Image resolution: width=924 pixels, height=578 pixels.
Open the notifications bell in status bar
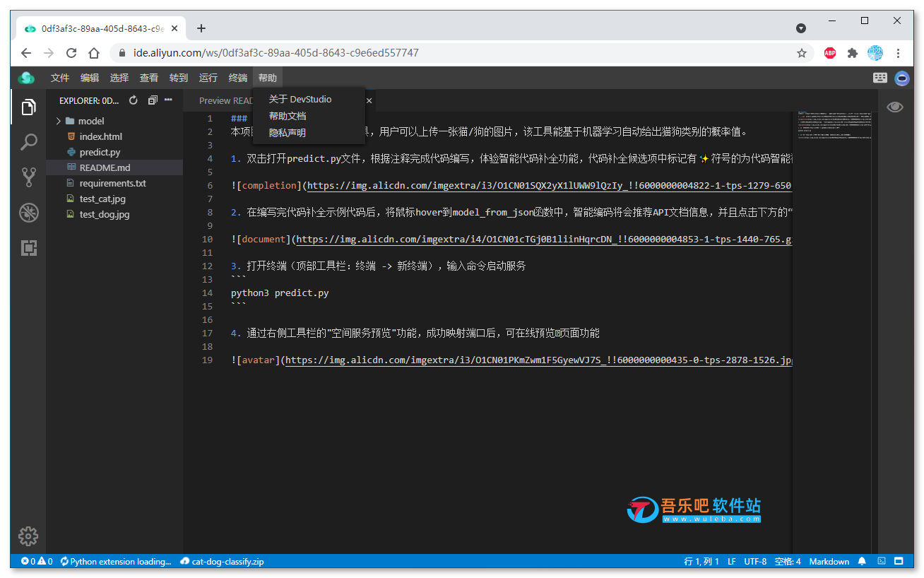pos(862,561)
